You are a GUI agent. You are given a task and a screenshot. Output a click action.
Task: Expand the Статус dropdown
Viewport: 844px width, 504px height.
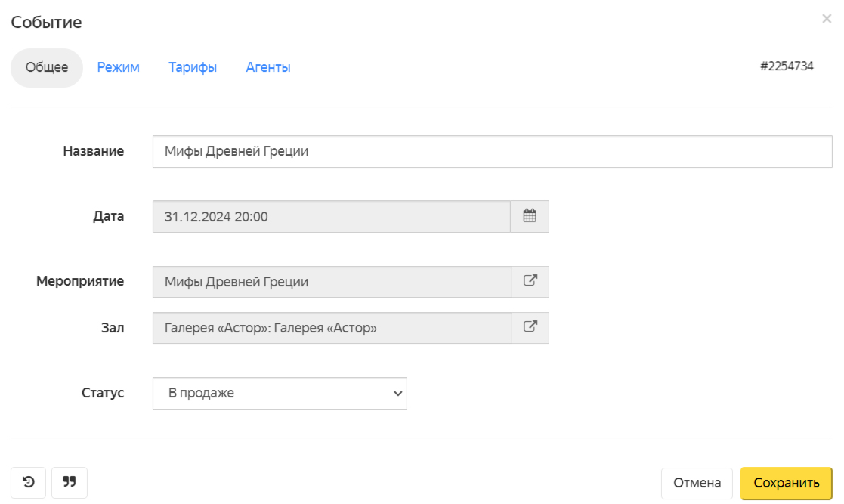[280, 393]
